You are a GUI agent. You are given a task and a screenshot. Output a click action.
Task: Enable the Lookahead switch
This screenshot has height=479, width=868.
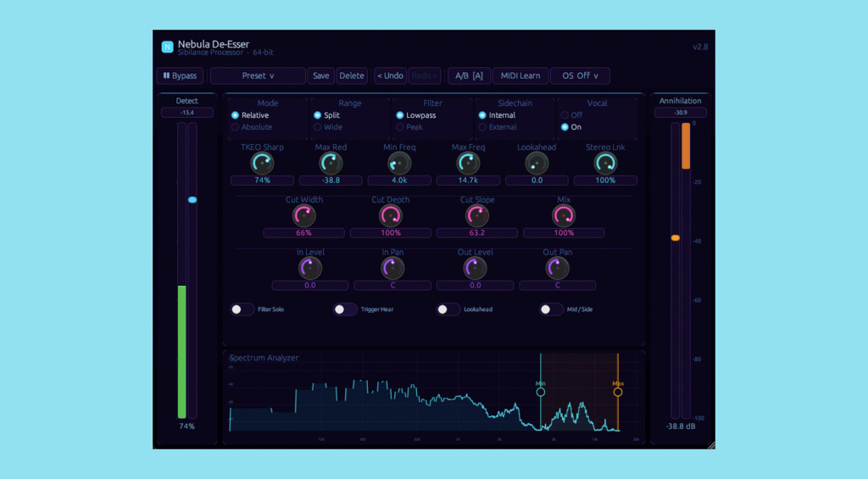pos(448,309)
